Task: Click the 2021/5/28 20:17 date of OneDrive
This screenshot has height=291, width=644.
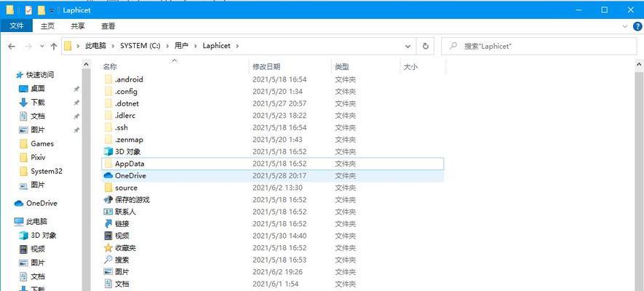Action: pos(279,175)
